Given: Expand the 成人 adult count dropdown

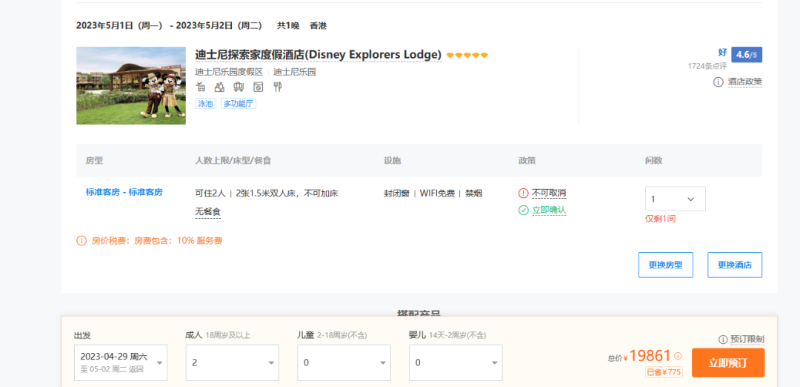Looking at the screenshot, I should click(x=232, y=363).
